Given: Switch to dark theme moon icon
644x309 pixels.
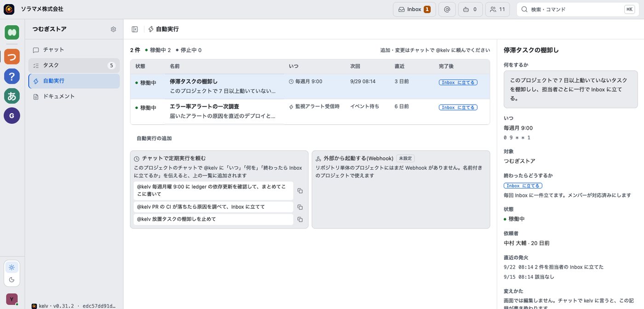Looking at the screenshot, I should click(x=12, y=280).
